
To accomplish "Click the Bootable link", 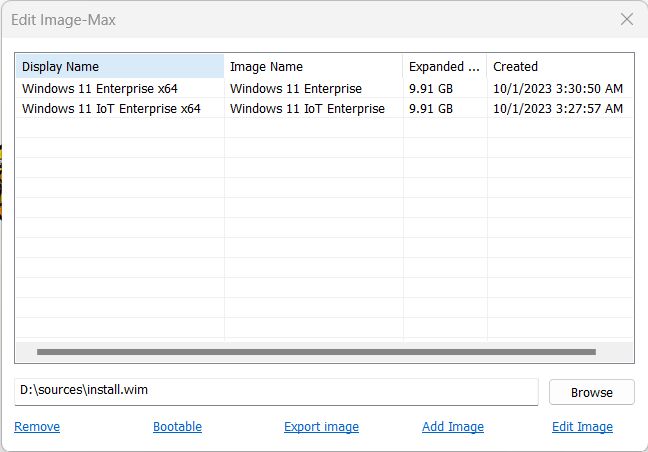I will pos(177,426).
